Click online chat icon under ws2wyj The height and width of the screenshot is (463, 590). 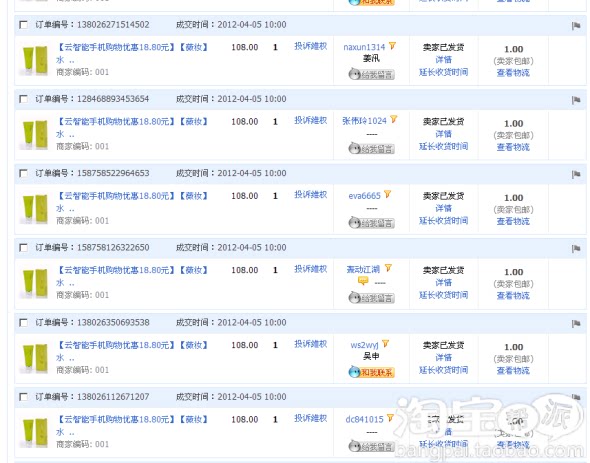tap(371, 372)
